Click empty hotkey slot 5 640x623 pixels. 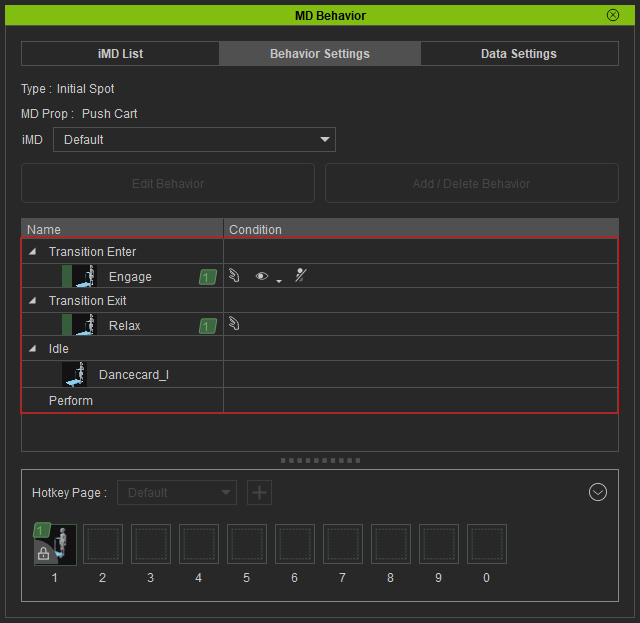(247, 544)
